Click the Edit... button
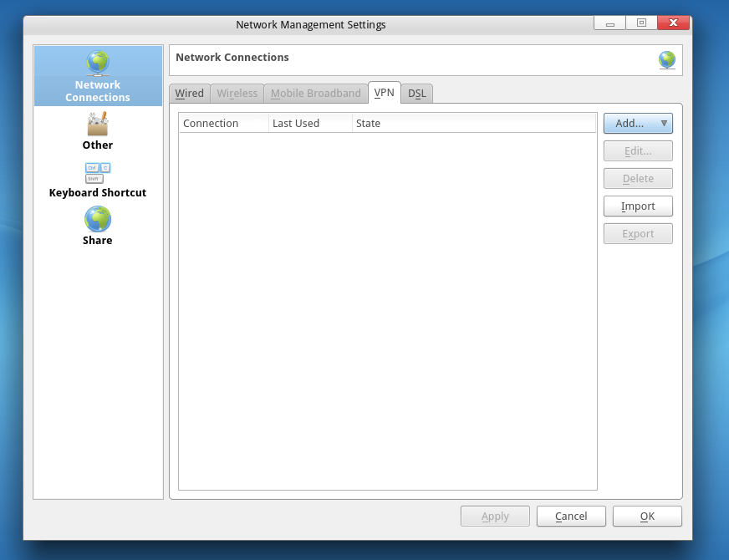 click(x=638, y=151)
